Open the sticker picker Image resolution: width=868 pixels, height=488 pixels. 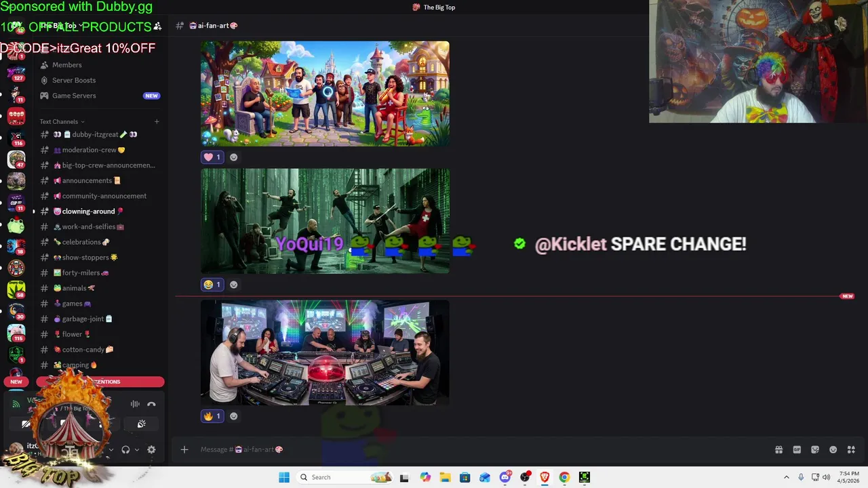pyautogui.click(x=815, y=449)
